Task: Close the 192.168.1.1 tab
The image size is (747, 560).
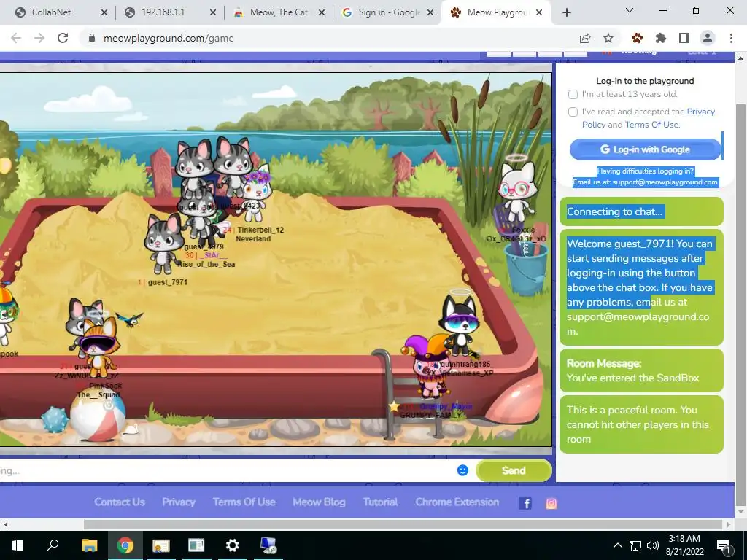Action: tap(213, 12)
